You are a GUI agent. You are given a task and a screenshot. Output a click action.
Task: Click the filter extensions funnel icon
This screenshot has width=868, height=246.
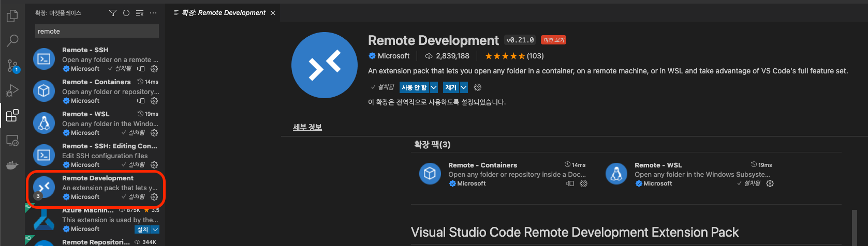pyautogui.click(x=113, y=13)
